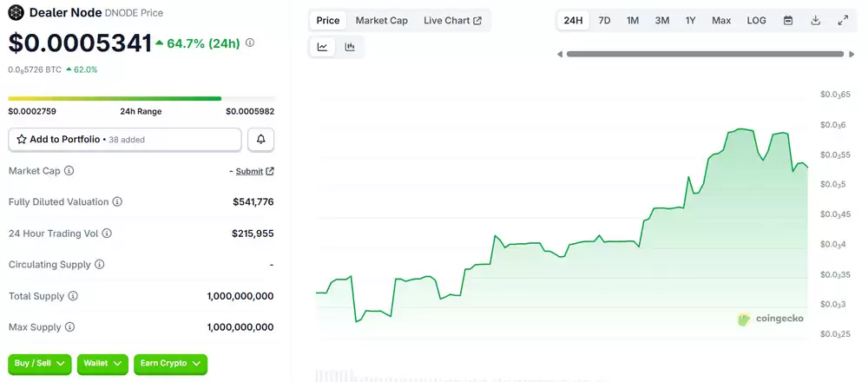Click the chart range scrollbar
868x382 pixels.
704,54
